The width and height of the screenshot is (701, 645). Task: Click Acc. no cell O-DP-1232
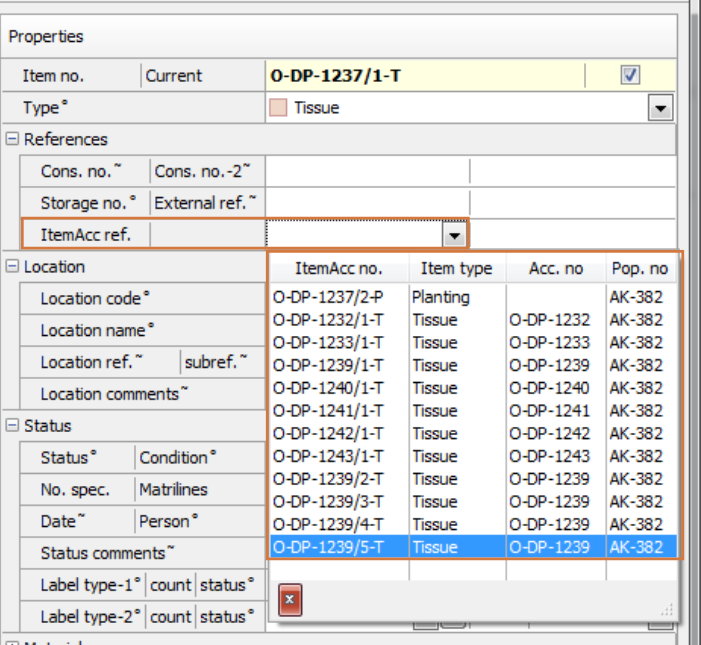(556, 320)
